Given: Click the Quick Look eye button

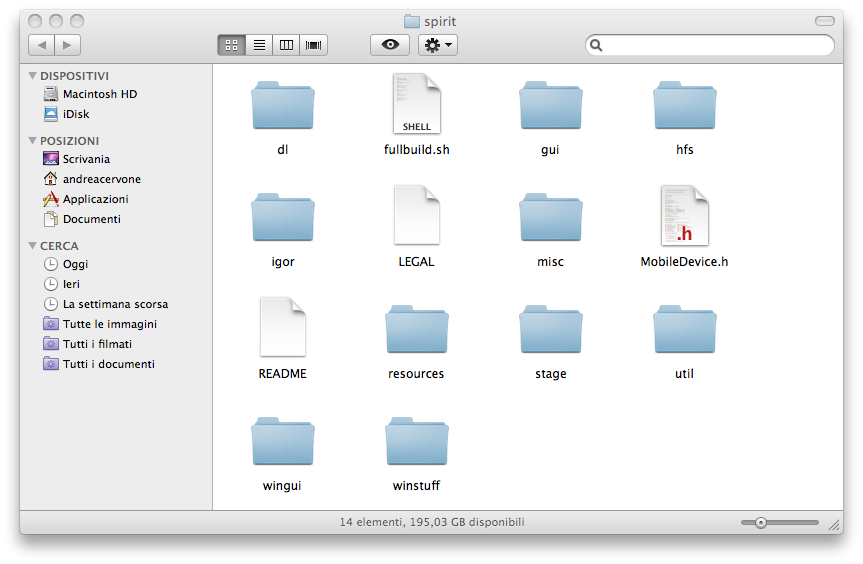Looking at the screenshot, I should point(389,45).
